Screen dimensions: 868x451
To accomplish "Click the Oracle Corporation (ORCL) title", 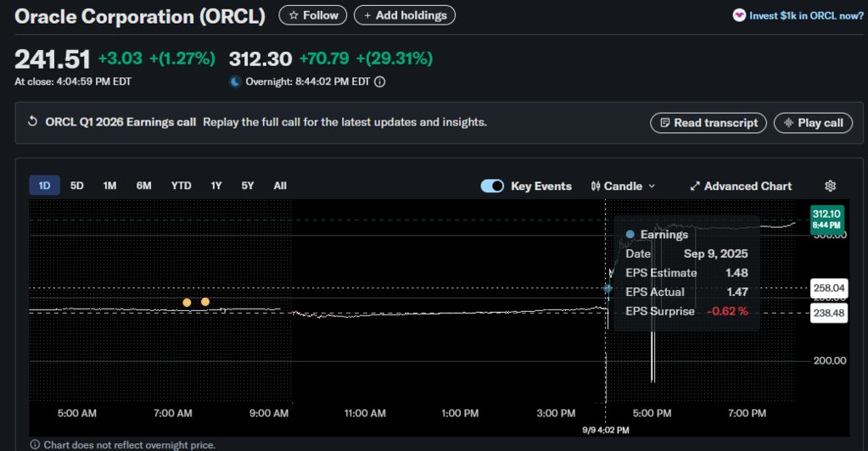I will click(x=140, y=16).
